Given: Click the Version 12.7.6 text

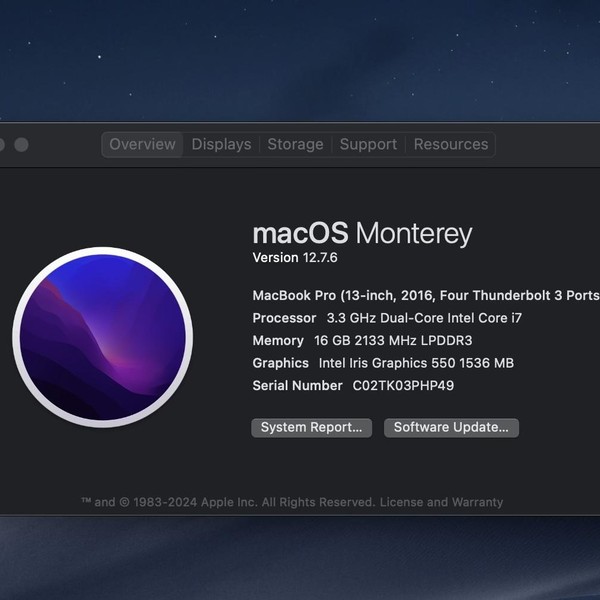Looking at the screenshot, I should coord(295,258).
